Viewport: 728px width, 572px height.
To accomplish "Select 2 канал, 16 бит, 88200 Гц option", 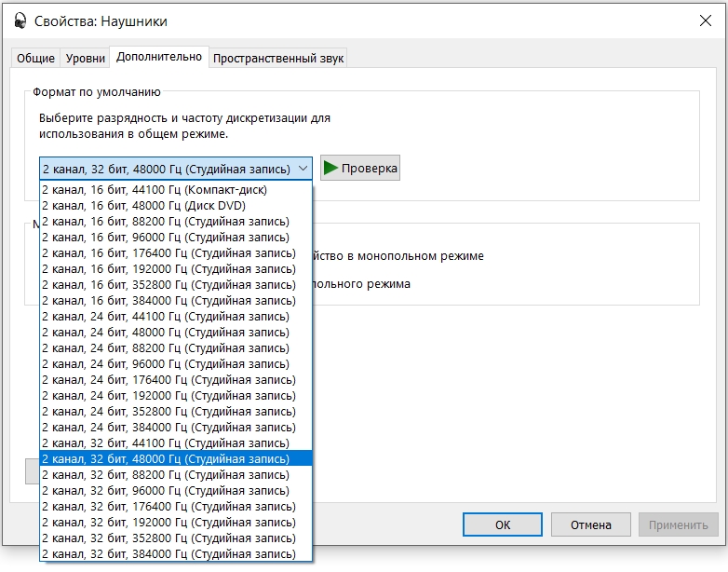I will (176, 221).
